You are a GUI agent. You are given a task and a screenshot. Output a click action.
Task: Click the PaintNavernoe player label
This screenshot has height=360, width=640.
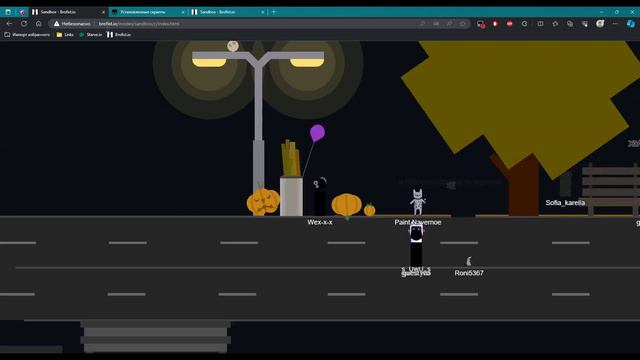[418, 222]
